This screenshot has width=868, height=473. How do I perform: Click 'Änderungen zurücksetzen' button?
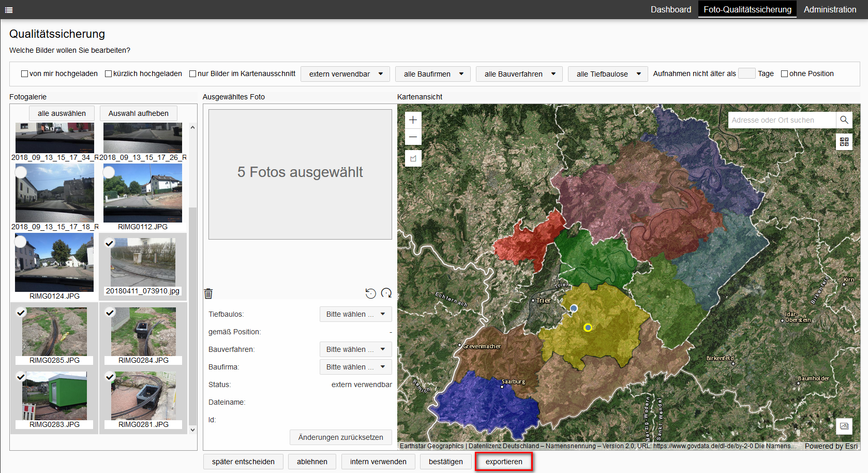tap(341, 437)
